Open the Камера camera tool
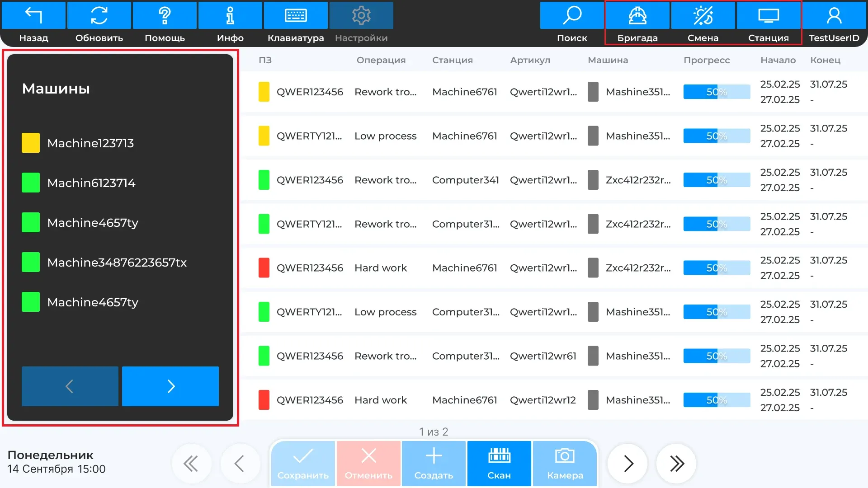Image resolution: width=868 pixels, height=488 pixels. 565,463
